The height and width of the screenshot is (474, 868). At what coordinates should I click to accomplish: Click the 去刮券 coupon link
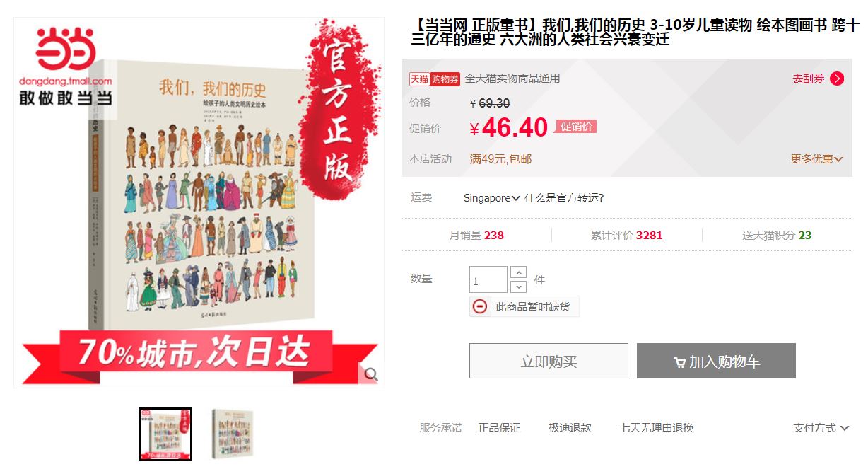tap(809, 79)
